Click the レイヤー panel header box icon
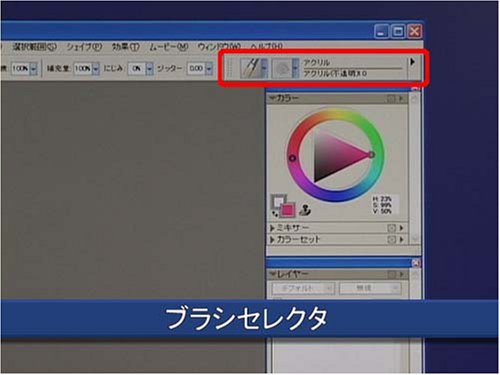Viewport: 500px width, 375px height. click(x=391, y=274)
